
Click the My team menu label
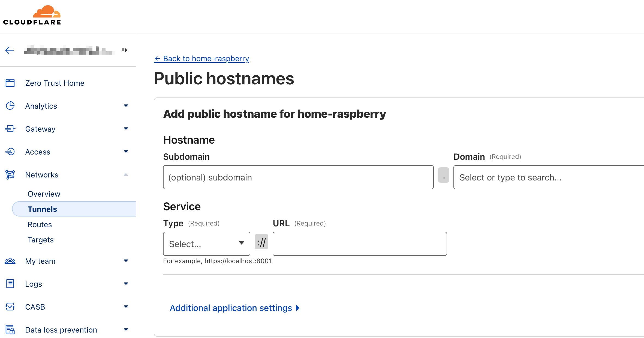tap(40, 261)
